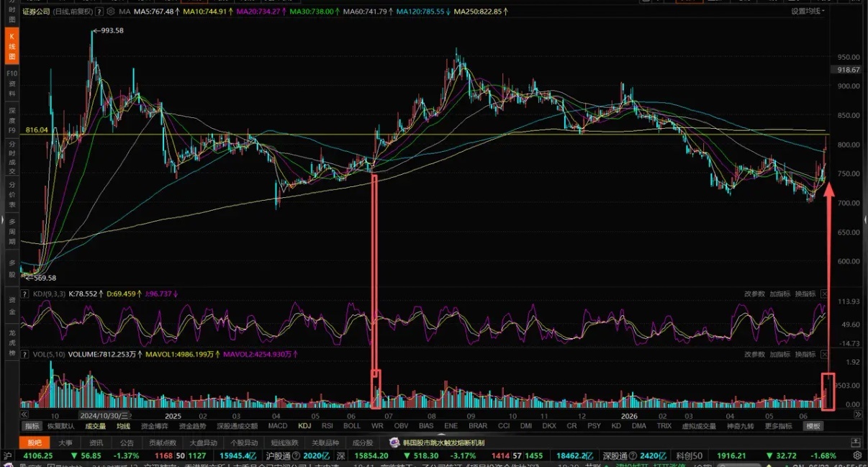Image resolution: width=868 pixels, height=467 pixels.
Task: Open the 大盘异动 bottom tab
Action: [204, 443]
